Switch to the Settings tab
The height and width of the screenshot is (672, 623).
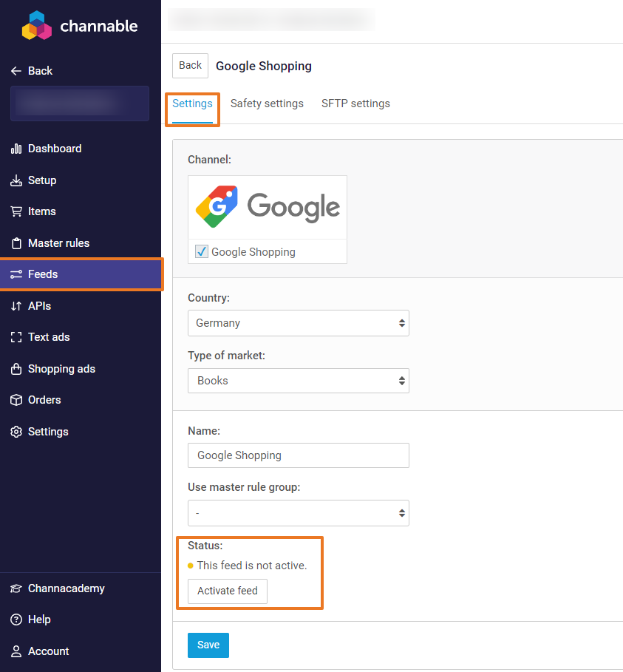[192, 103]
